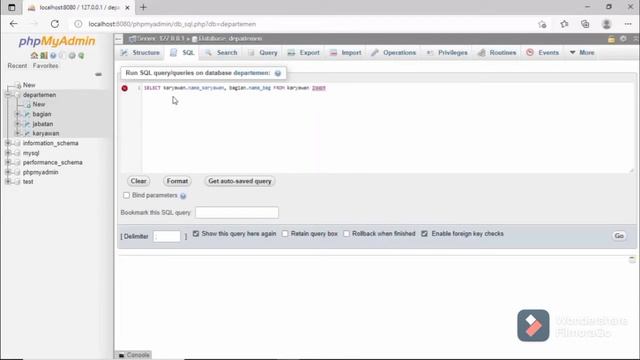Enable Retain query box checkbox
Screen dimensions: 640x360
[285, 234]
